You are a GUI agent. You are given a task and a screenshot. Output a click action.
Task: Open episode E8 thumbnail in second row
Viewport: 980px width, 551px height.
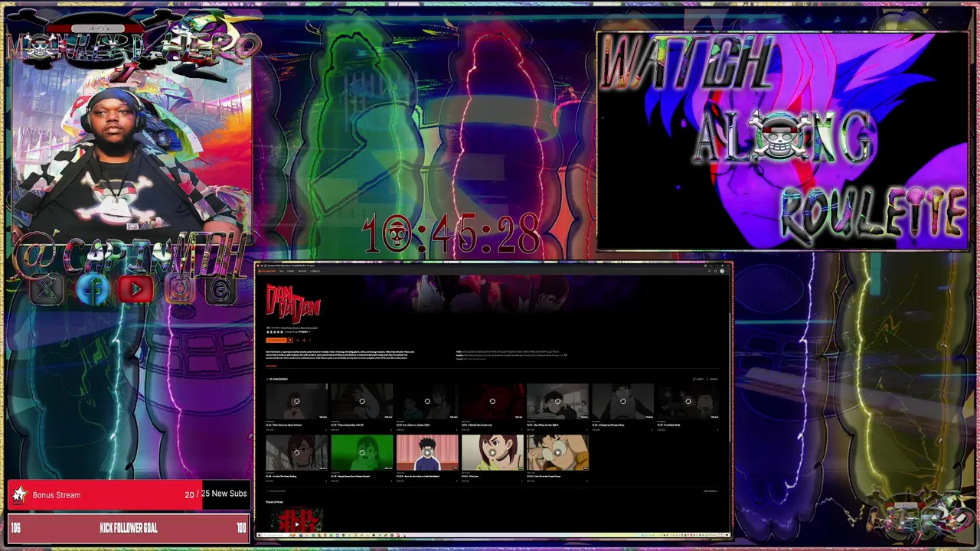(x=296, y=453)
